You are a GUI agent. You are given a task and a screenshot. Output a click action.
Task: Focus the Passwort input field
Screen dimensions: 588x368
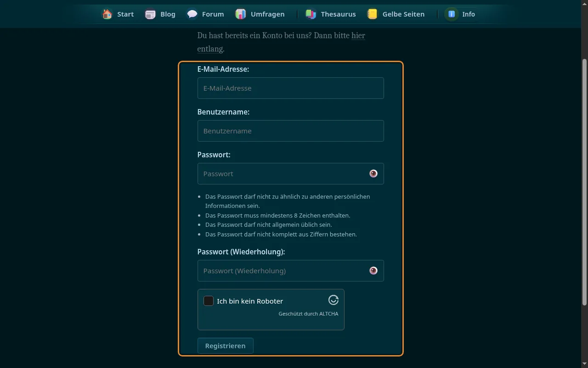pos(291,173)
